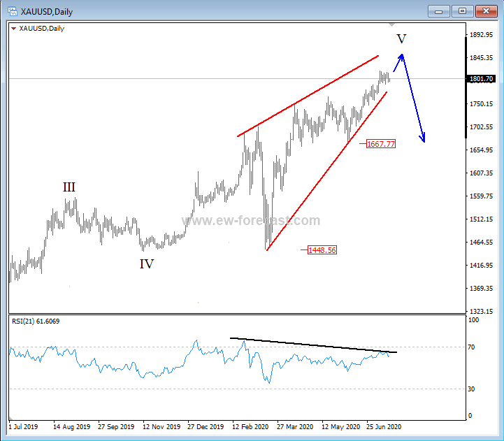
Task: Click the RSI(21) 61.6069 indicator label
Action: tap(36, 321)
